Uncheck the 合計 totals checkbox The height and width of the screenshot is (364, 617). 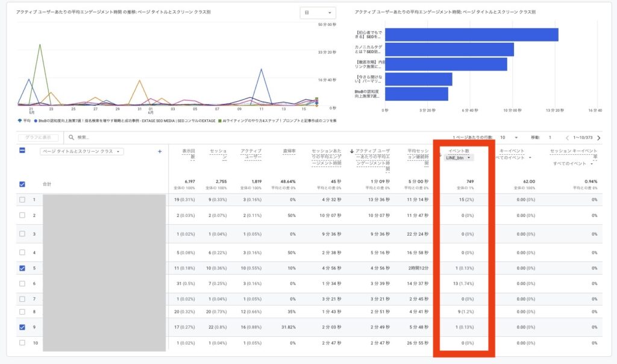pos(22,184)
